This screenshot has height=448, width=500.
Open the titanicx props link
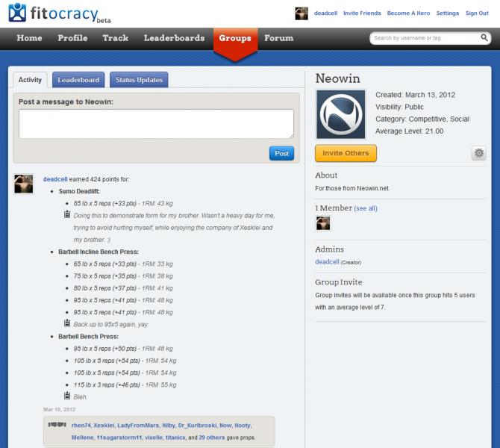(x=175, y=438)
